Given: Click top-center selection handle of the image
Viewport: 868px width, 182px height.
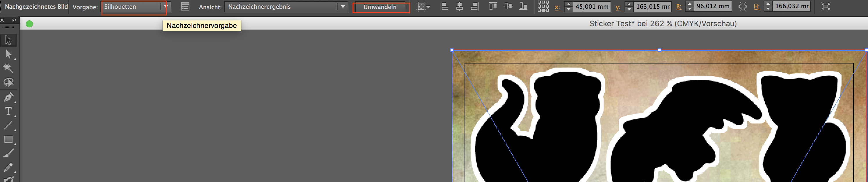Looking at the screenshot, I should coord(659,50).
